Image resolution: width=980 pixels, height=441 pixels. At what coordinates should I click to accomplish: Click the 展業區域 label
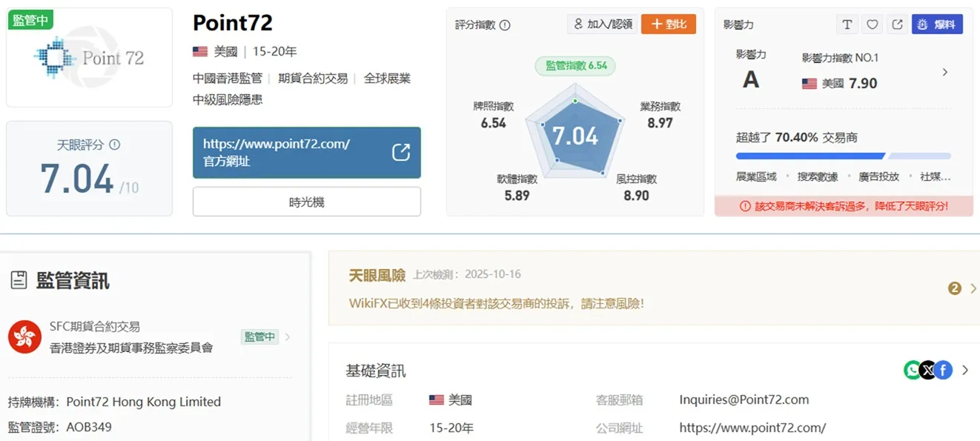click(x=756, y=176)
